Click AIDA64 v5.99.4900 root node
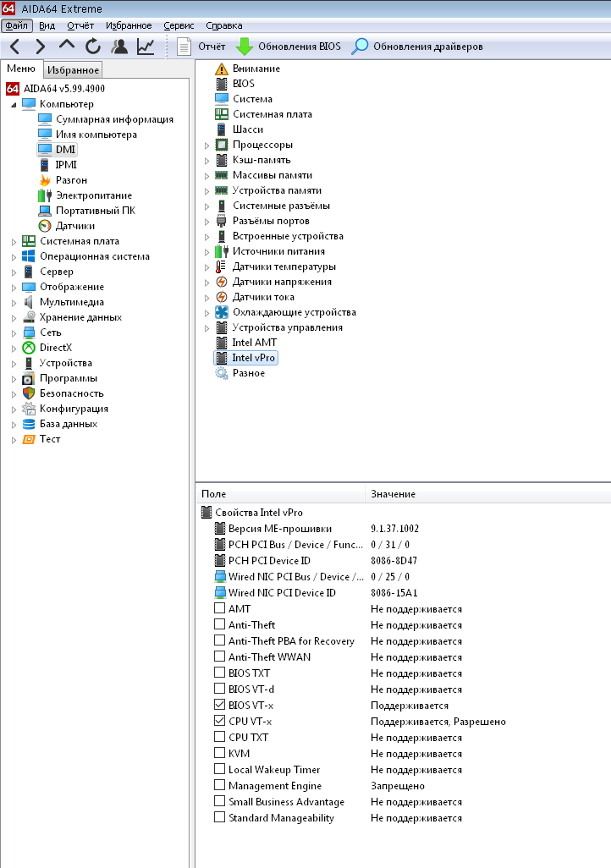This screenshot has height=868, width=611. tap(55, 89)
